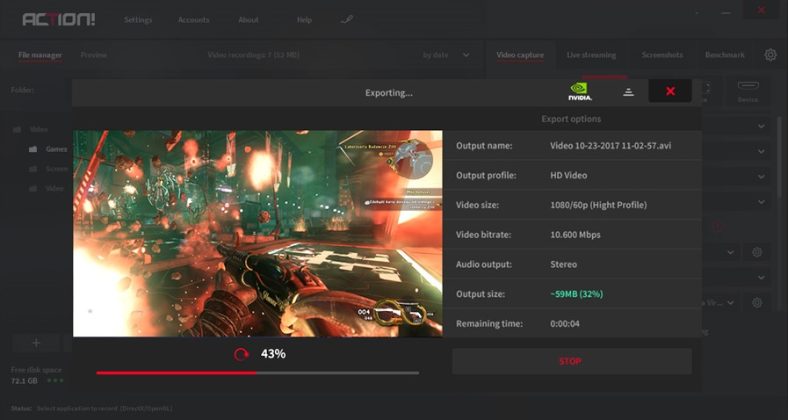Click the remaining time '0:00:04' value

[x=565, y=324]
